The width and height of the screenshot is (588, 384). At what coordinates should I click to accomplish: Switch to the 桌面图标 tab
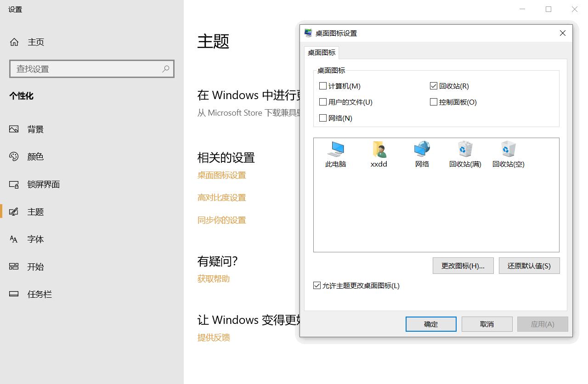(321, 53)
